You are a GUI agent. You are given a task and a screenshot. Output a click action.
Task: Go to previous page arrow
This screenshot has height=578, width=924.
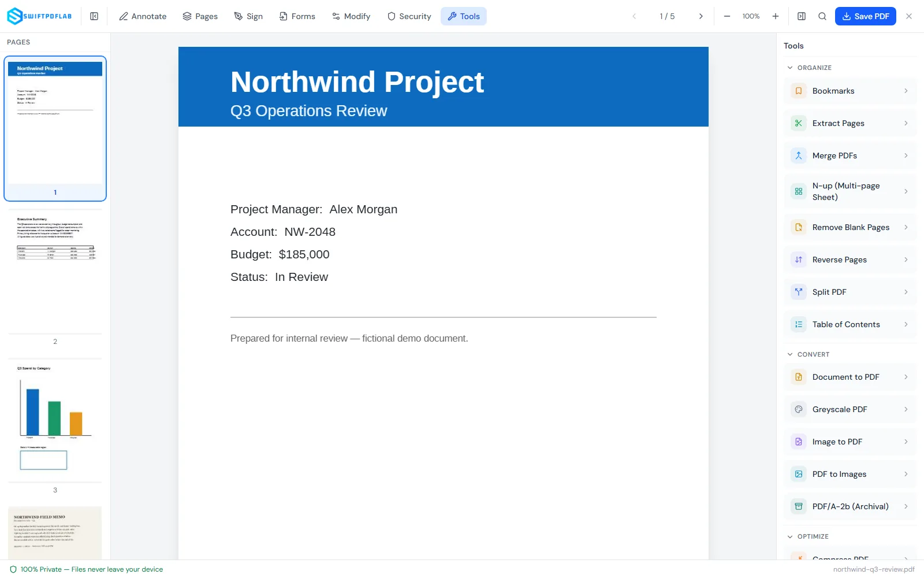(x=634, y=16)
